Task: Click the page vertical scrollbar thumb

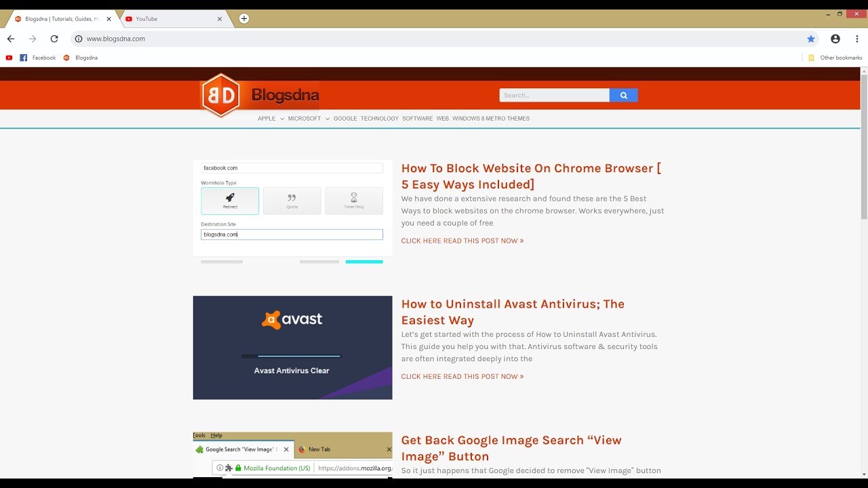Action: tap(864, 147)
